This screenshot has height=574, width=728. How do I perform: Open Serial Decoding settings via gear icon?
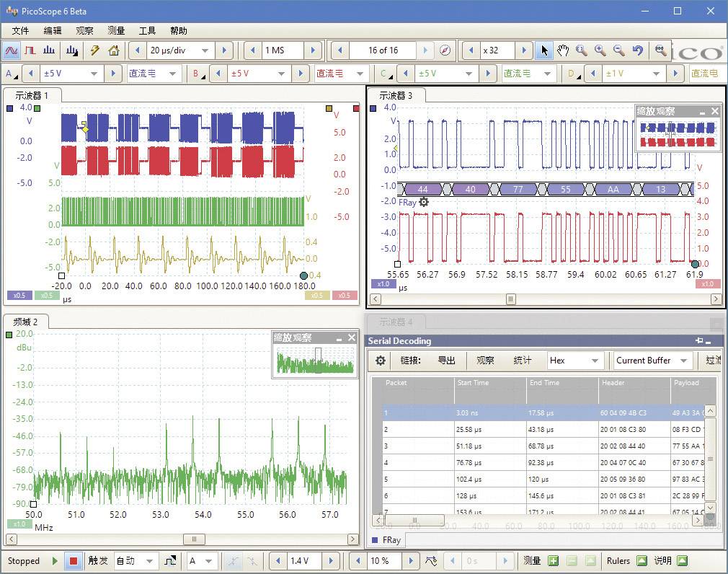(x=381, y=360)
